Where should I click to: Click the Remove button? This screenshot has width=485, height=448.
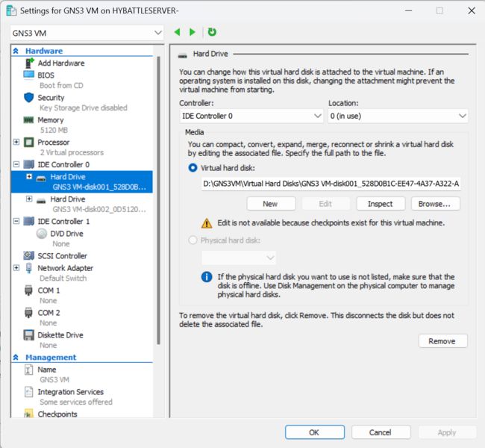pos(442,341)
